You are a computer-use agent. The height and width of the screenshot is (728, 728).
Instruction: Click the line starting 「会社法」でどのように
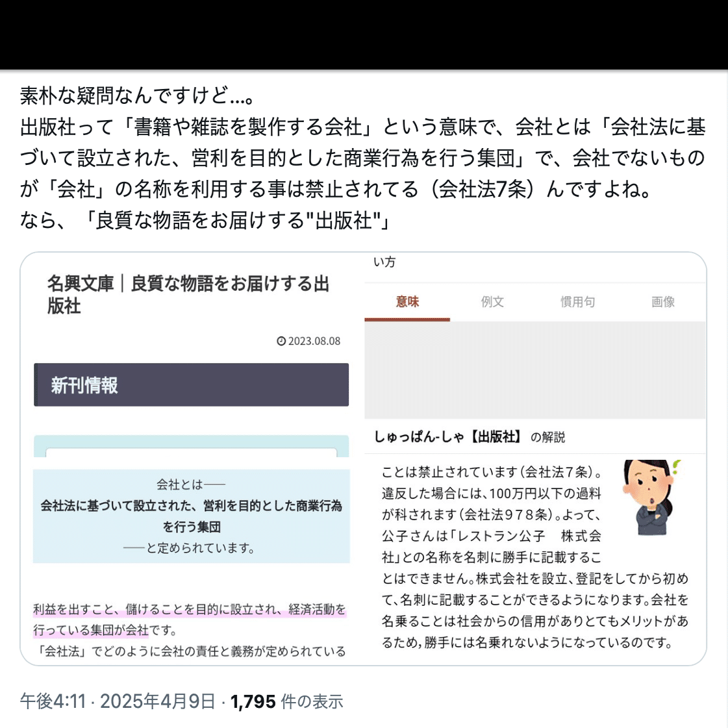(x=190, y=651)
